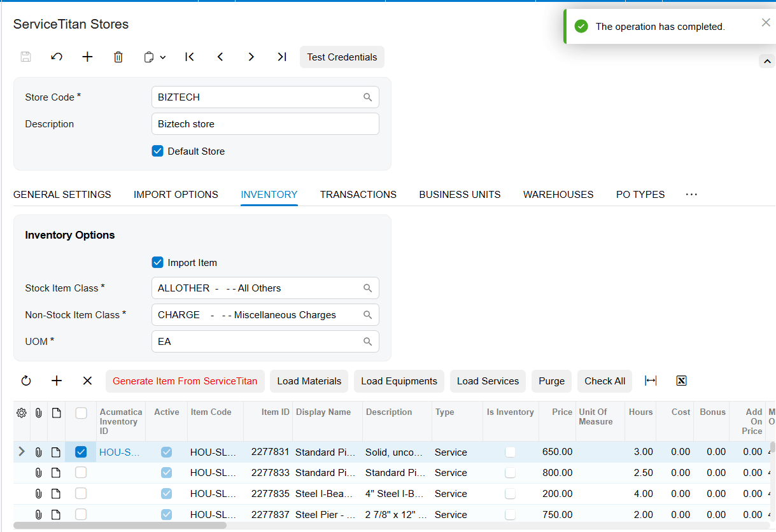Check the selection box for item 2277833
The height and width of the screenshot is (532, 776).
(81, 473)
